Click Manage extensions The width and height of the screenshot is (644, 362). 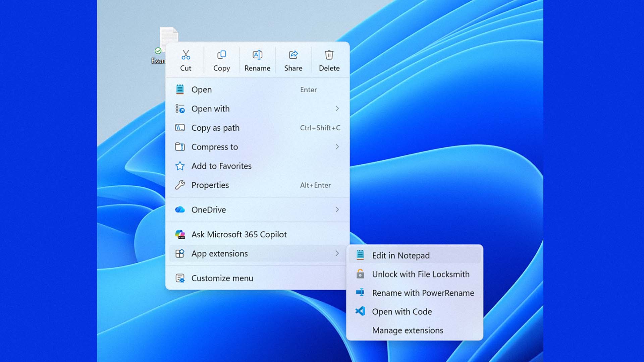click(x=415, y=330)
